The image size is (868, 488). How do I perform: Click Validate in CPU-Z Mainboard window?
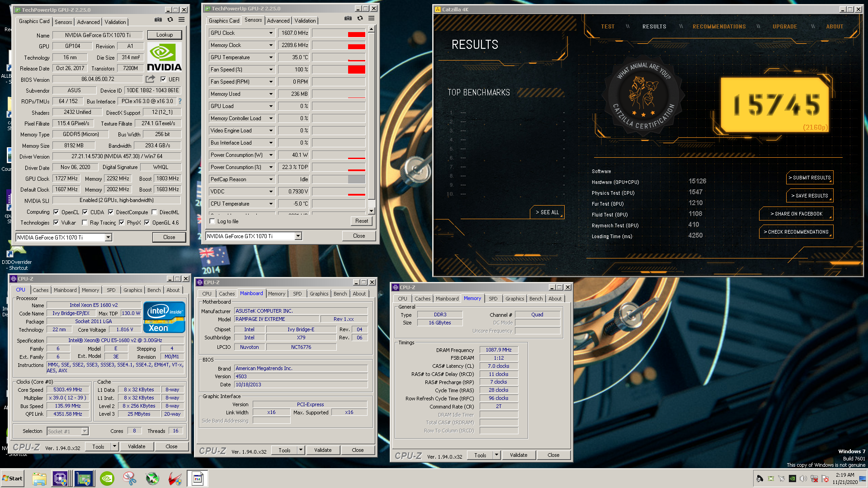coord(323,450)
